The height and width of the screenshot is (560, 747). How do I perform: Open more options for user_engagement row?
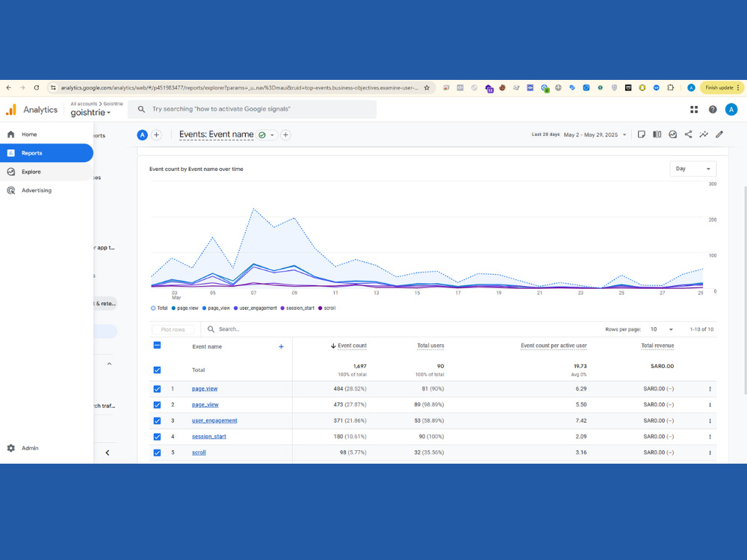point(710,421)
